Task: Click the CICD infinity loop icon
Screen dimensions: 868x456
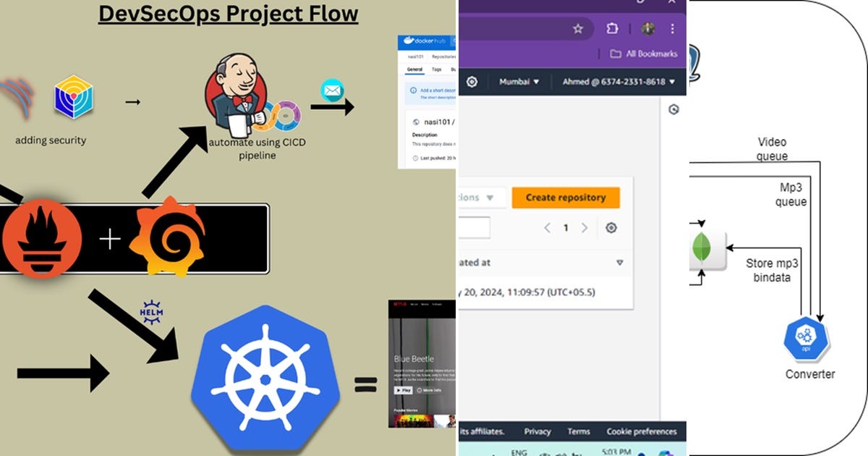Action: (281, 116)
